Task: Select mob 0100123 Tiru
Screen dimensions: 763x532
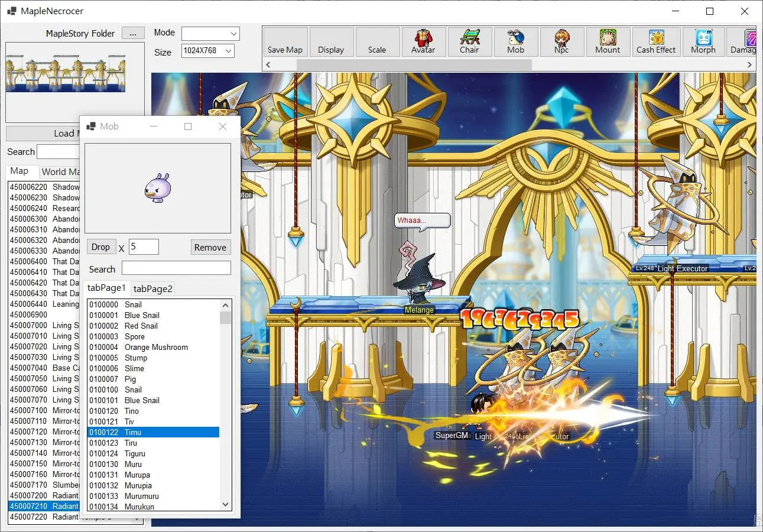Action: (x=153, y=443)
